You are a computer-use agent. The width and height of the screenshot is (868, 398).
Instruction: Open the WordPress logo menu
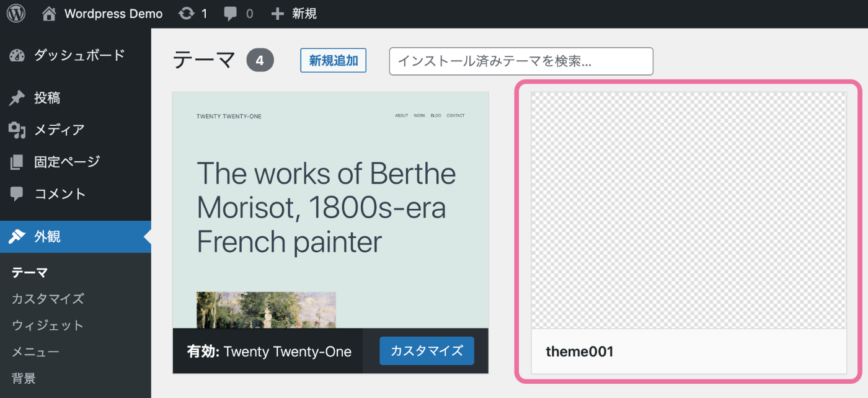pos(15,13)
